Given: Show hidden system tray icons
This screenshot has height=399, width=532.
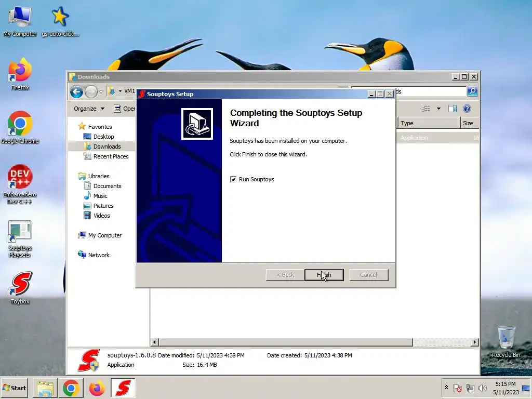Looking at the screenshot, I should coord(446,388).
